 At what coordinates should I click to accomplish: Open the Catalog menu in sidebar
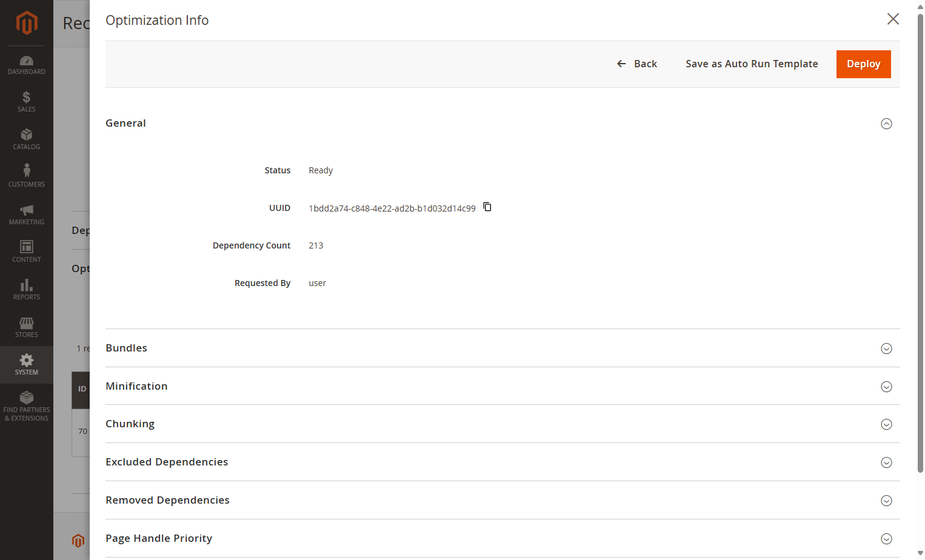(x=27, y=139)
